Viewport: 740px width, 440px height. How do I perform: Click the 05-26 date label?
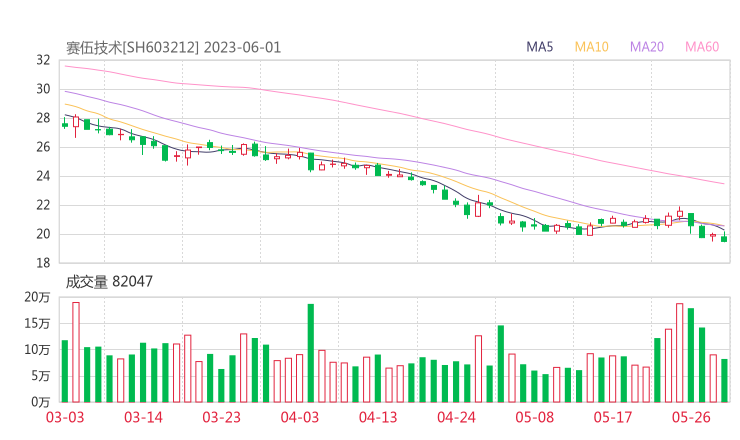click(x=691, y=417)
